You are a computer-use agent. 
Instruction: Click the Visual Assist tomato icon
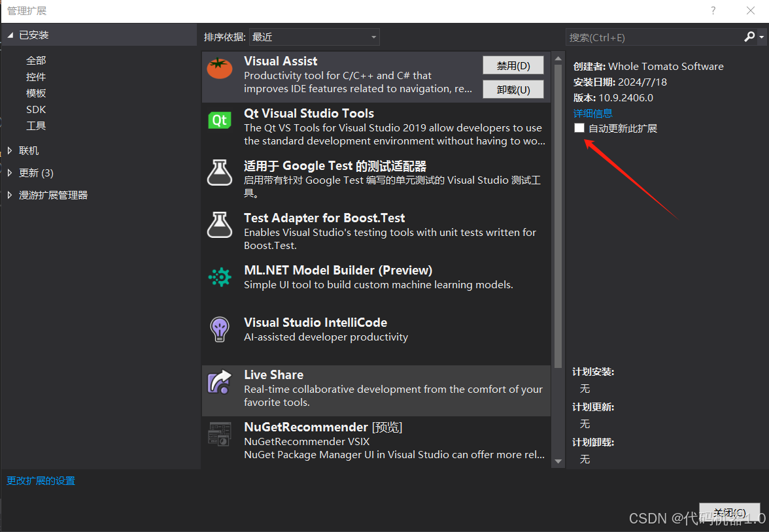(x=219, y=68)
